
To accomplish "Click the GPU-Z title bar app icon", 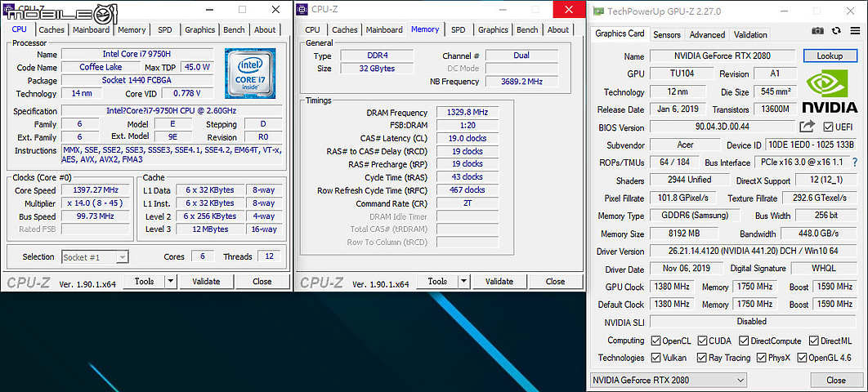I will 597,11.
